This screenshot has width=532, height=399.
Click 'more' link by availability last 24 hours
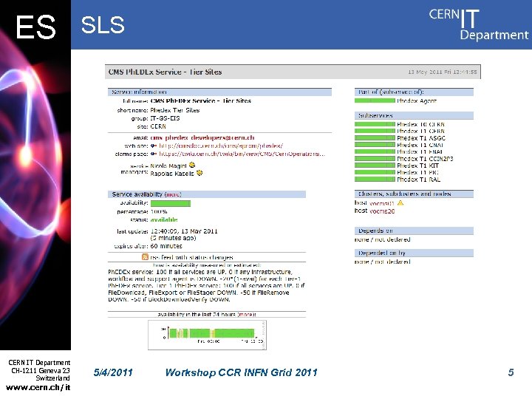247,315
